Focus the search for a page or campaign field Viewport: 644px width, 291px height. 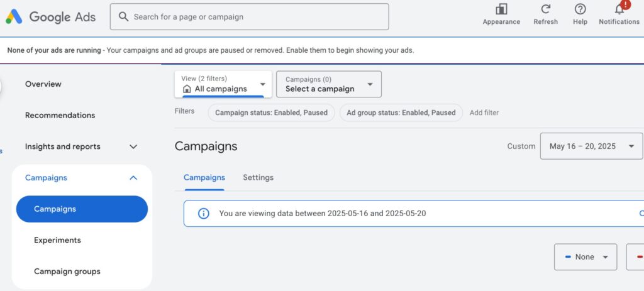coord(249,17)
